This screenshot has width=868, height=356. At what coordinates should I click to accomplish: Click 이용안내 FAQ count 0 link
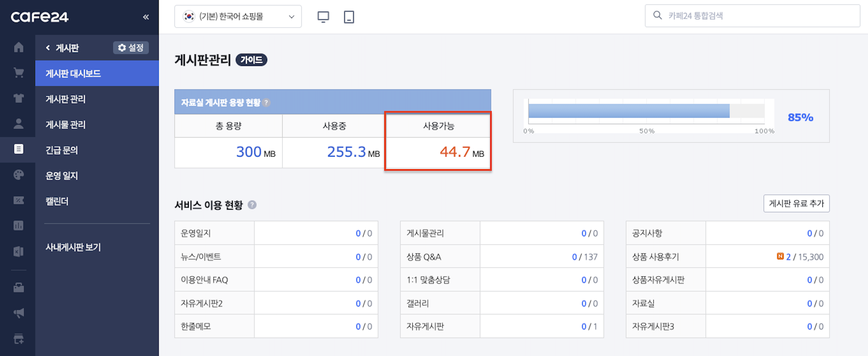click(x=358, y=280)
